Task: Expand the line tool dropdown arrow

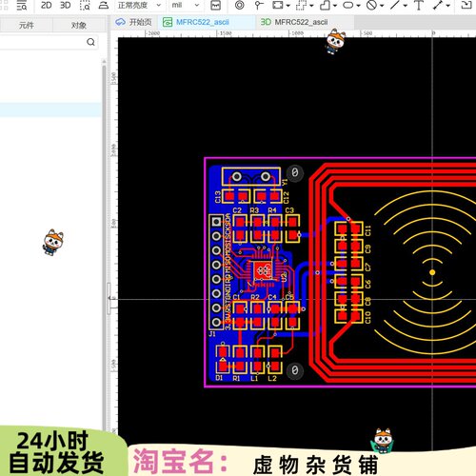Action: [406, 6]
